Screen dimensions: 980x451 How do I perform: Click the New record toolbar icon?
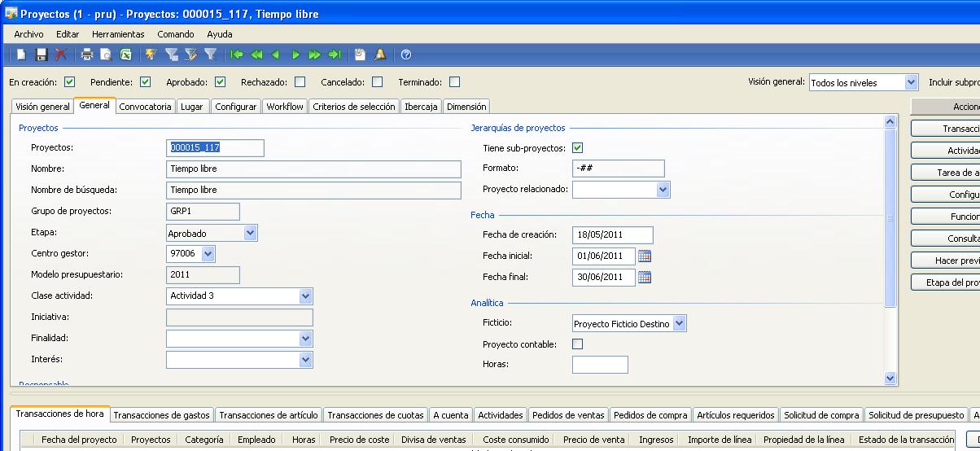(x=22, y=55)
